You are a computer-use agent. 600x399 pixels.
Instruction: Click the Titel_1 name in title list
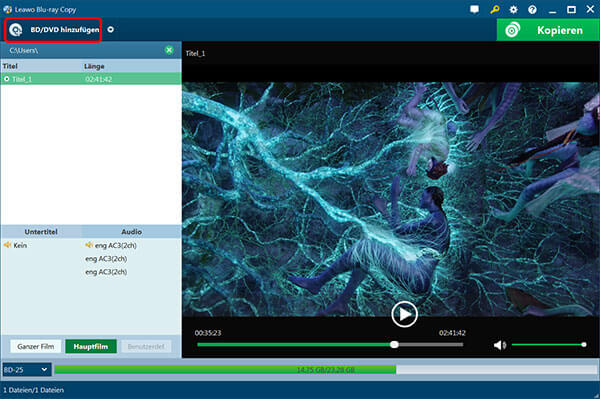[22, 79]
